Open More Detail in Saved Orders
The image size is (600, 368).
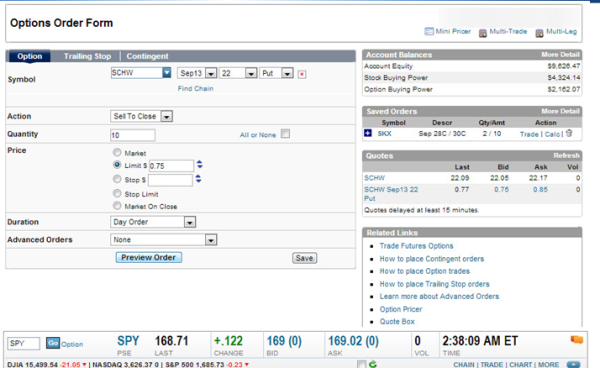[561, 111]
